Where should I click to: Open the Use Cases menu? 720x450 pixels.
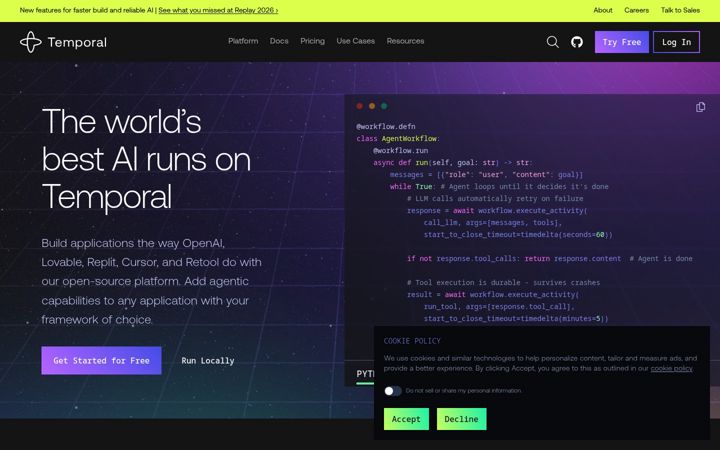coord(355,41)
